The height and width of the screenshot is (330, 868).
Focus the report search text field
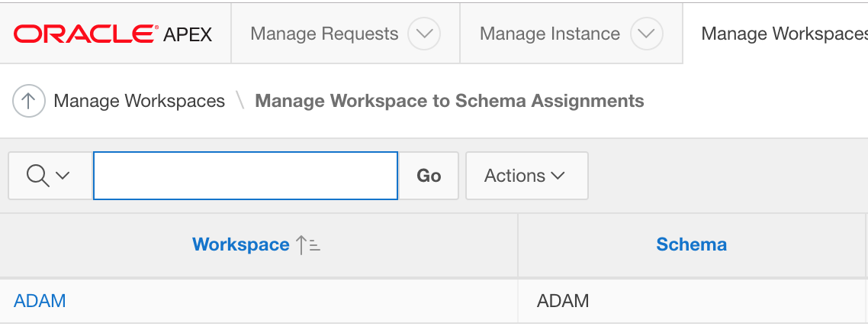246,176
